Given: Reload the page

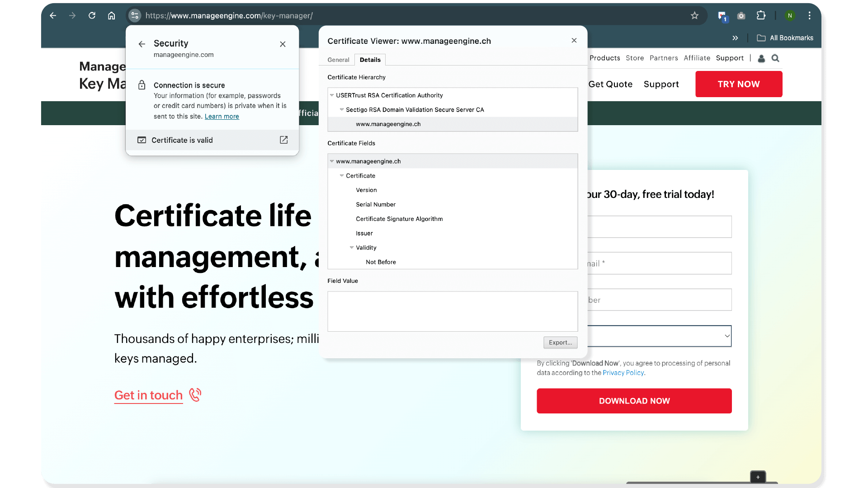Looking at the screenshot, I should point(92,16).
